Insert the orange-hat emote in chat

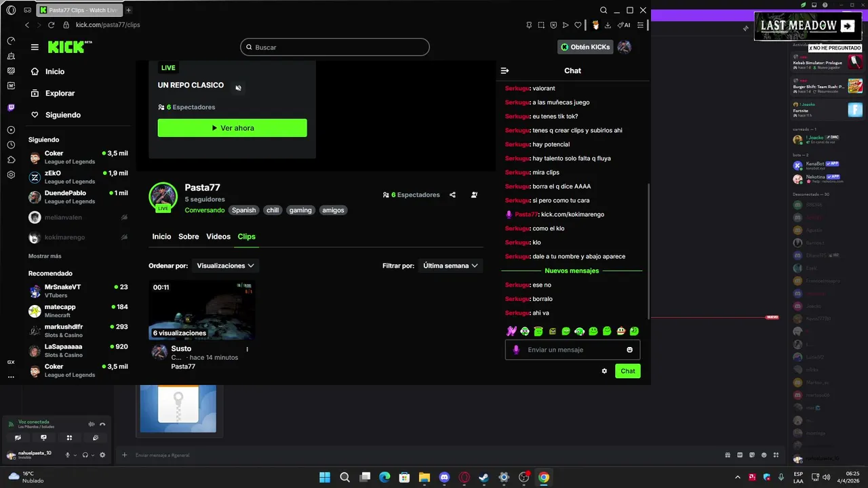(620, 331)
